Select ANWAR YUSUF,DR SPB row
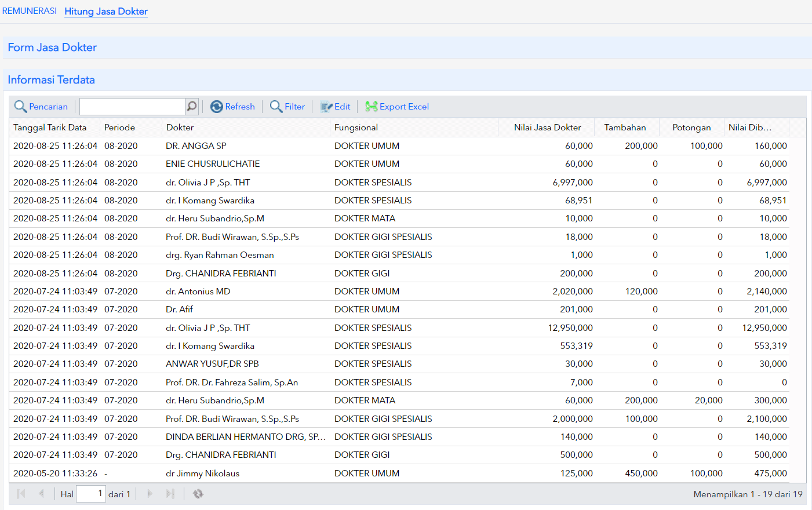Viewport: 812px width, 510px height. 399,364
